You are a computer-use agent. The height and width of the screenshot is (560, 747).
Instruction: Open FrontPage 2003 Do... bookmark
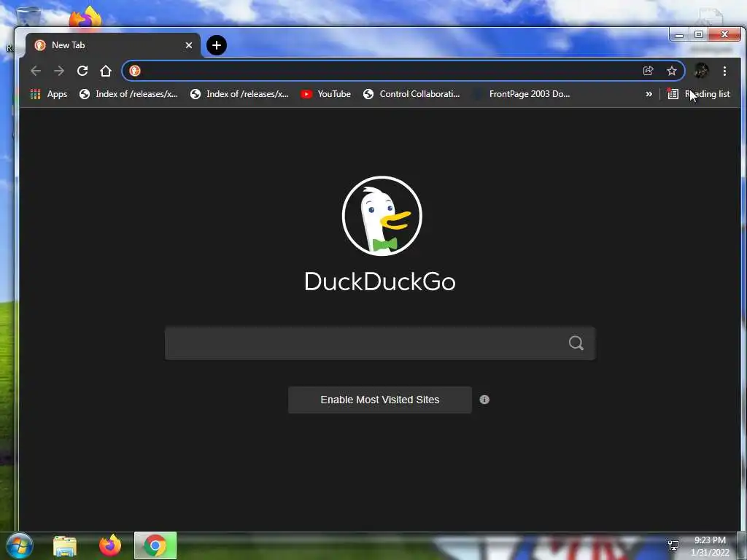click(x=522, y=94)
